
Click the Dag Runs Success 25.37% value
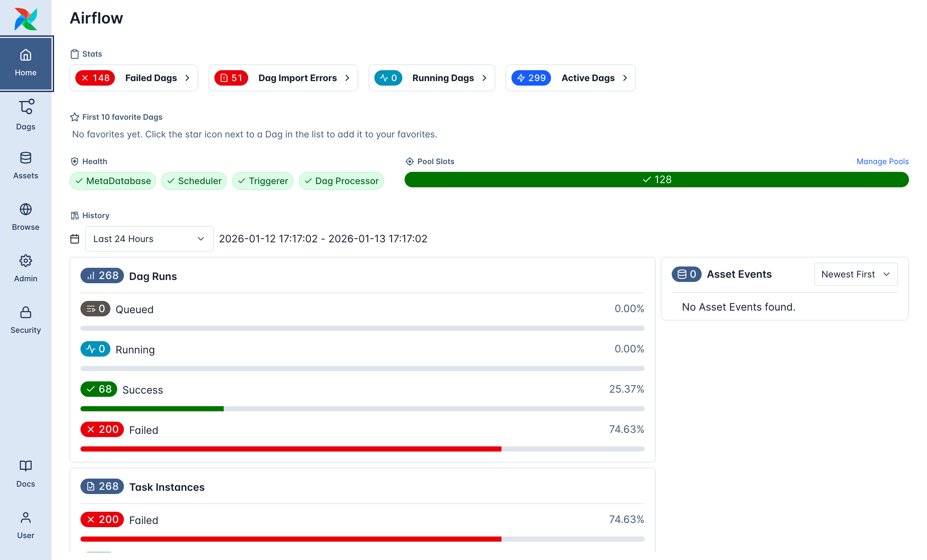[x=626, y=389]
